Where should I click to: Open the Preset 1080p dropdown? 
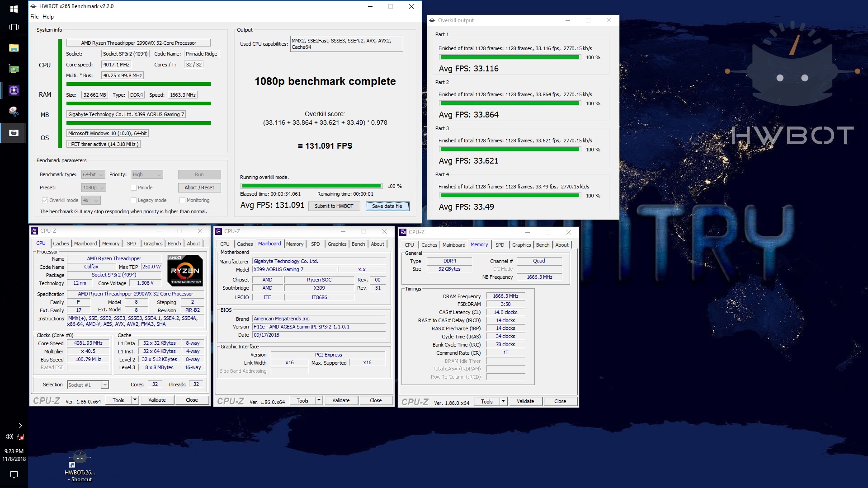click(x=94, y=188)
